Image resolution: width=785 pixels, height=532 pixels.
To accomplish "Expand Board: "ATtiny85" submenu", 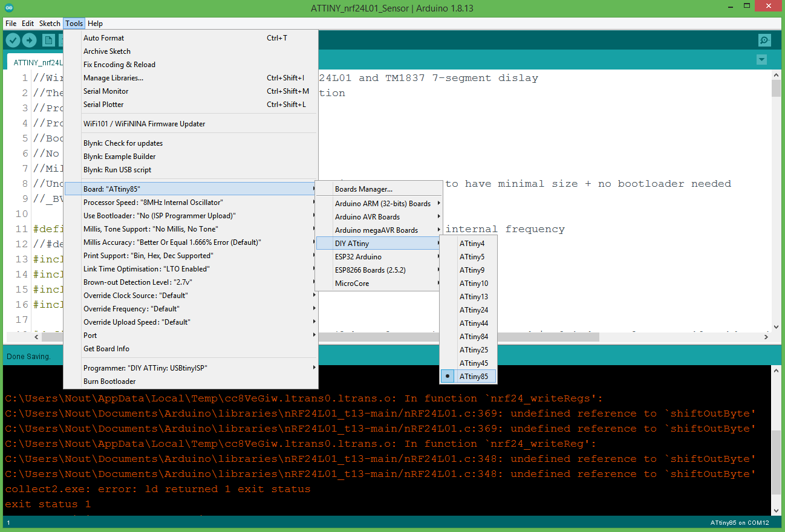I will pos(191,189).
